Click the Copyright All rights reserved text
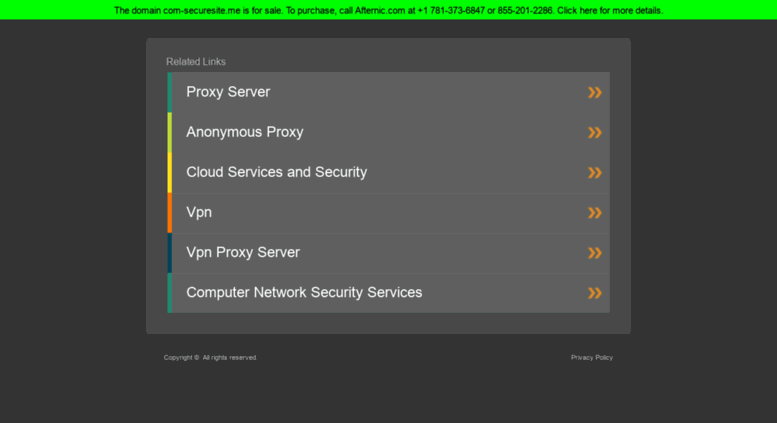Screen dimensions: 777x423 210,358
